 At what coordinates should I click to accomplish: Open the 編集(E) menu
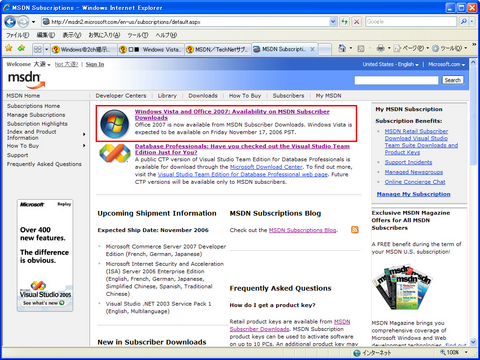point(46,35)
